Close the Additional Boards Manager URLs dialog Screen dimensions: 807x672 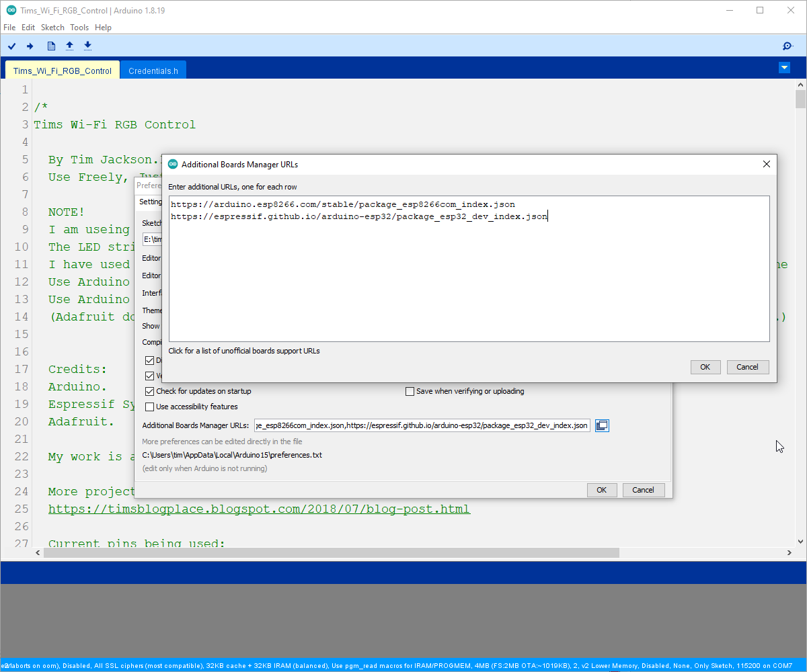pyautogui.click(x=766, y=164)
